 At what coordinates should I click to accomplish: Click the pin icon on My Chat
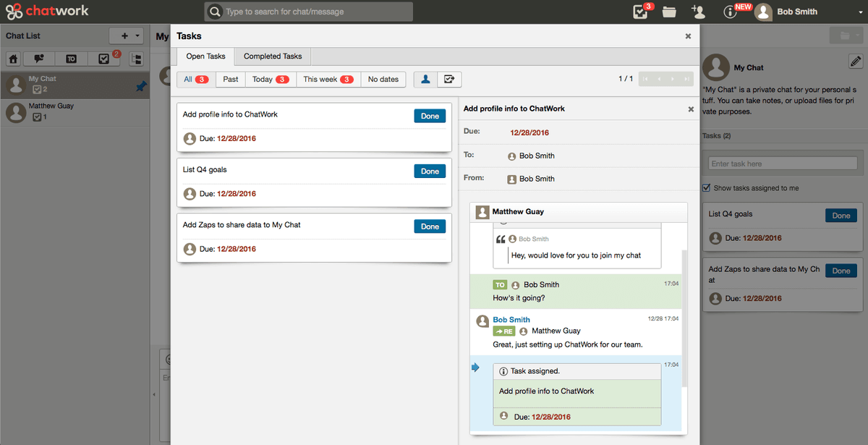(x=141, y=87)
